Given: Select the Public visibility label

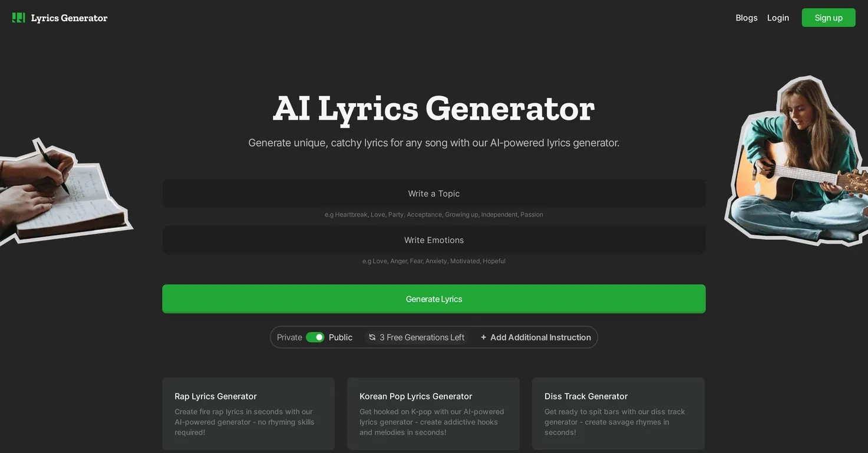Looking at the screenshot, I should tap(341, 337).
